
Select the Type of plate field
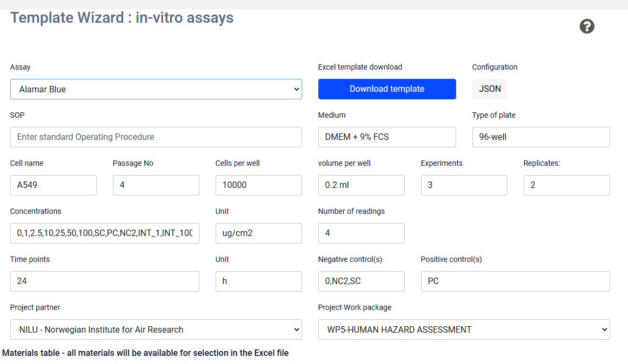click(x=541, y=137)
